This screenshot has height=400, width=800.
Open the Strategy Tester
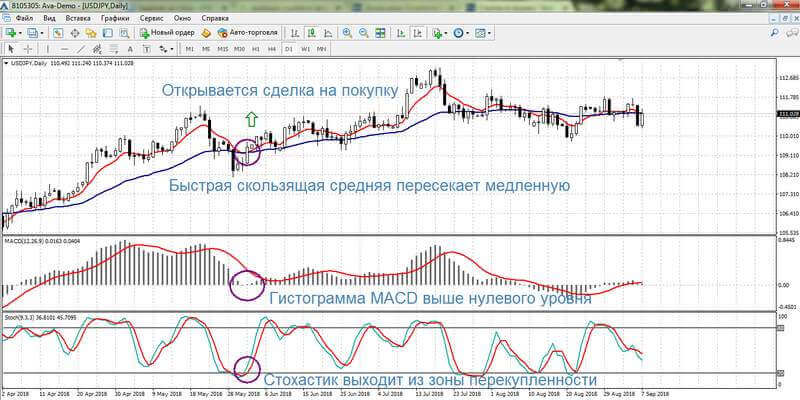[124, 33]
